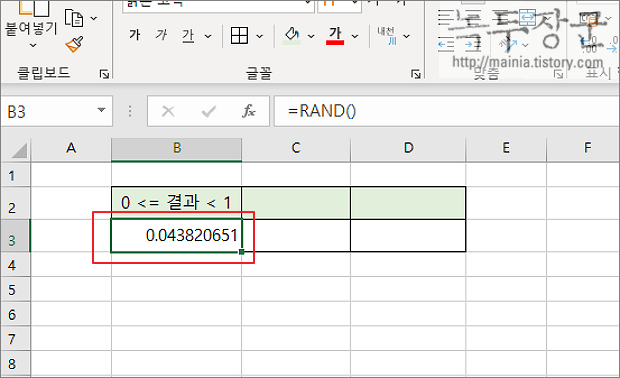620x378 pixels.
Task: Select column C header
Action: [x=296, y=149]
